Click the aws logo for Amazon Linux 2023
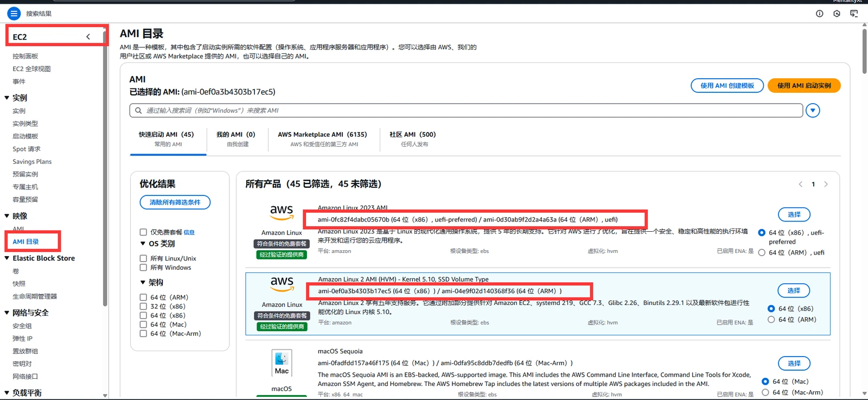This screenshot has height=400, width=868. pos(282,212)
